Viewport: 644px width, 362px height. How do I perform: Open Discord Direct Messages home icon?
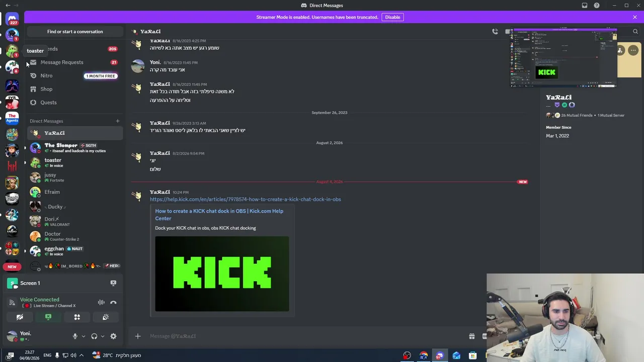[x=12, y=20]
